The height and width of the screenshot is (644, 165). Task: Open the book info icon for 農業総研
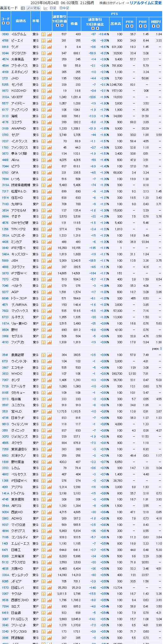click(44, 355)
